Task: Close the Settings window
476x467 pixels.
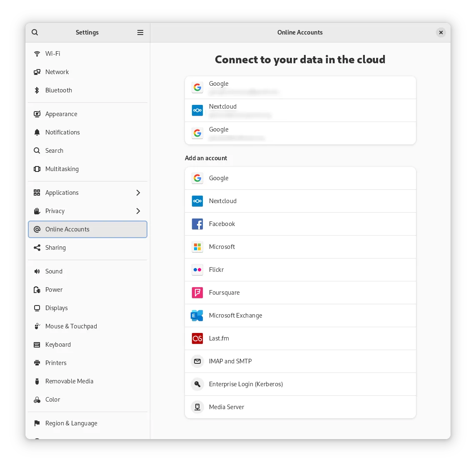Action: [441, 32]
